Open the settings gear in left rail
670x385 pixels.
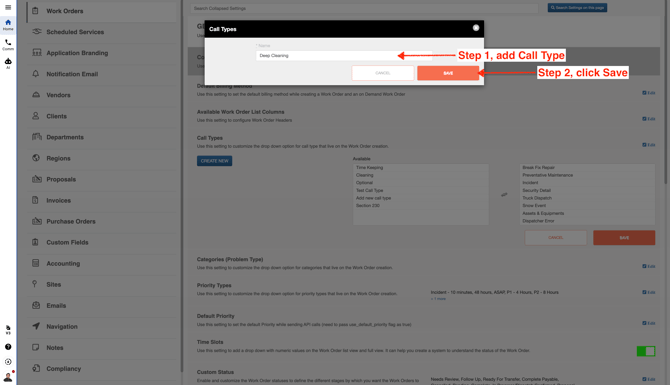8,362
